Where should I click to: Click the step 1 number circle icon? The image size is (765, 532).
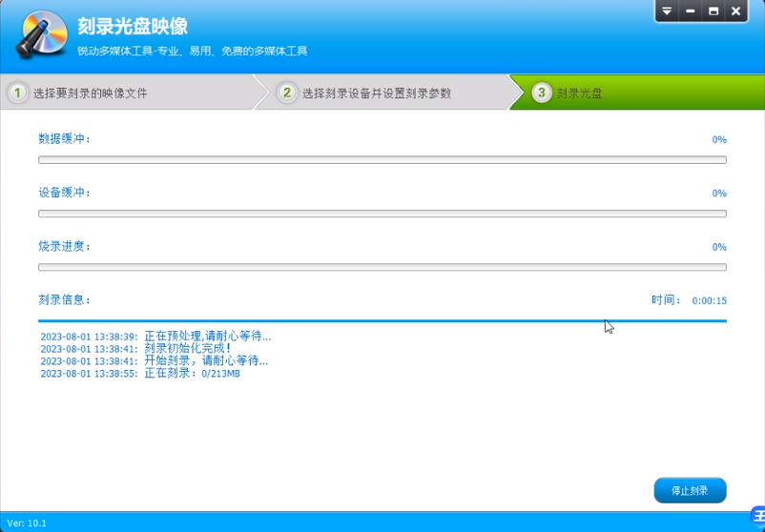[x=18, y=92]
